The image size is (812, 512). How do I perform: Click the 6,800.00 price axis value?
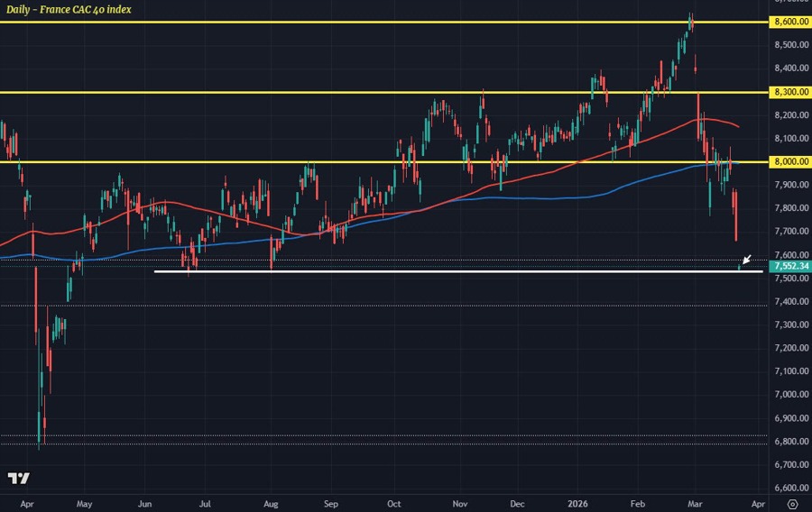(791, 441)
